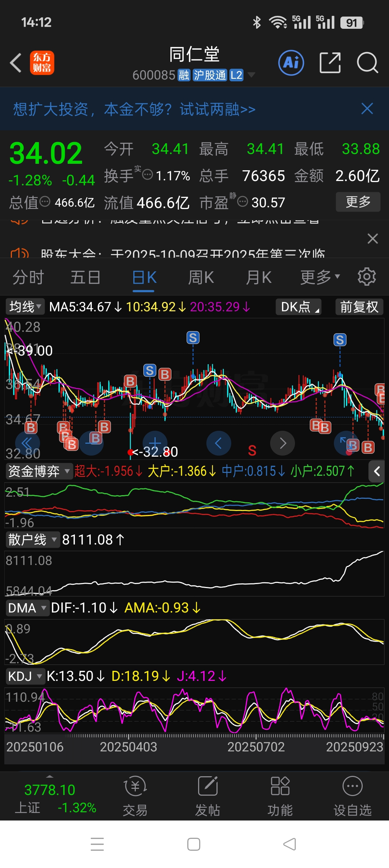Viewport: 389px width, 868px height.
Task: Tap the 34.02 current price
Action: 46,154
